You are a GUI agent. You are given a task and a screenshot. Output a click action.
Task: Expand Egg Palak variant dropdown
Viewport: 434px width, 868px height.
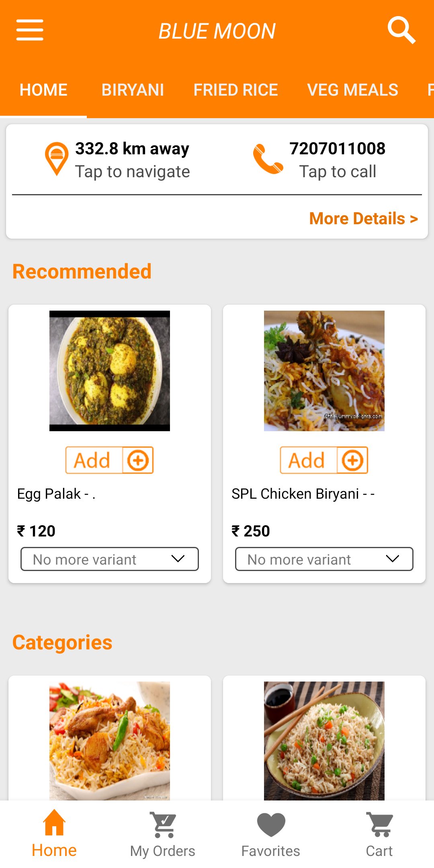point(110,559)
